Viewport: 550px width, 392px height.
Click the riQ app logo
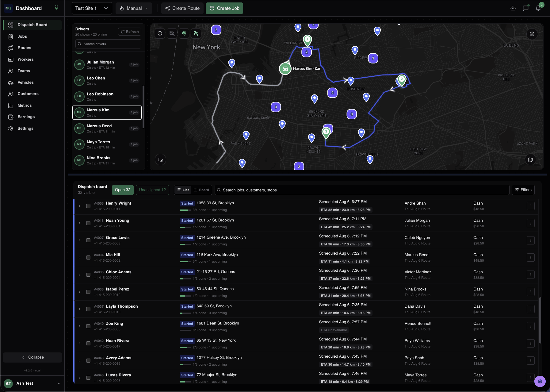[x=8, y=8]
